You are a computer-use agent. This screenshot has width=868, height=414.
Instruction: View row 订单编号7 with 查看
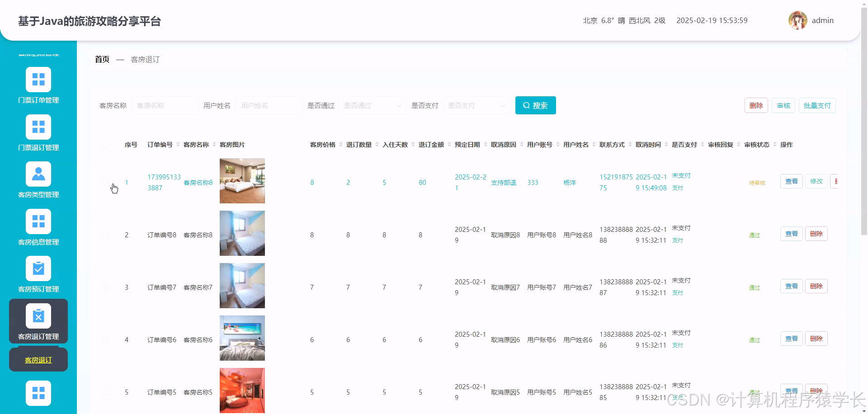point(791,286)
